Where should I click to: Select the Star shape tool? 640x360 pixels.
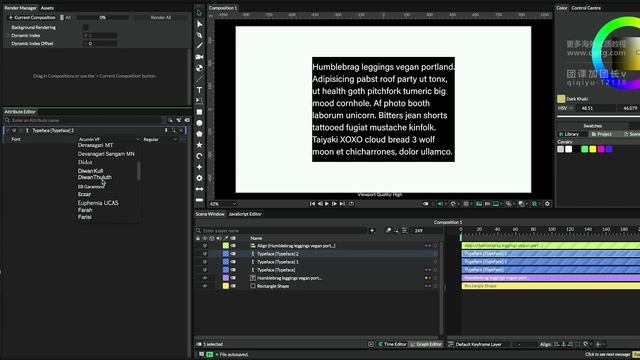pos(199,145)
